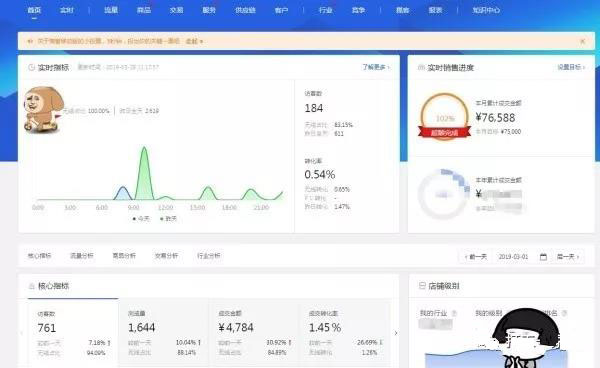Click the date field showing 2019-03-01
600x368 pixels.
click(513, 257)
